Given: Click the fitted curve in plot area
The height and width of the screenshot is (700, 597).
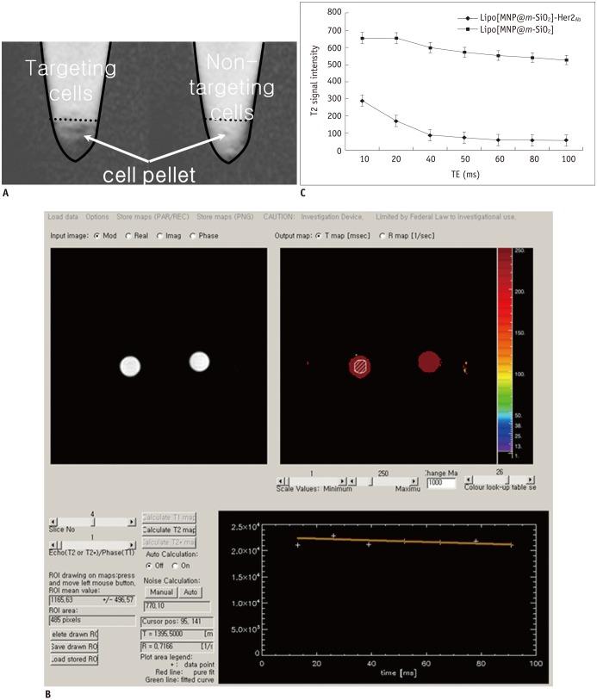Looking at the screenshot, I should point(404,542).
